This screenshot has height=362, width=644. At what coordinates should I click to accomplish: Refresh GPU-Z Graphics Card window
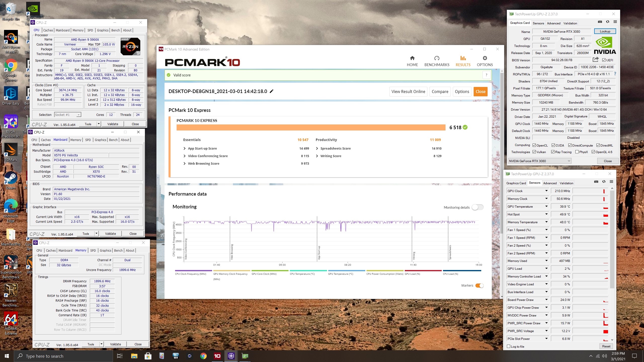click(x=608, y=22)
